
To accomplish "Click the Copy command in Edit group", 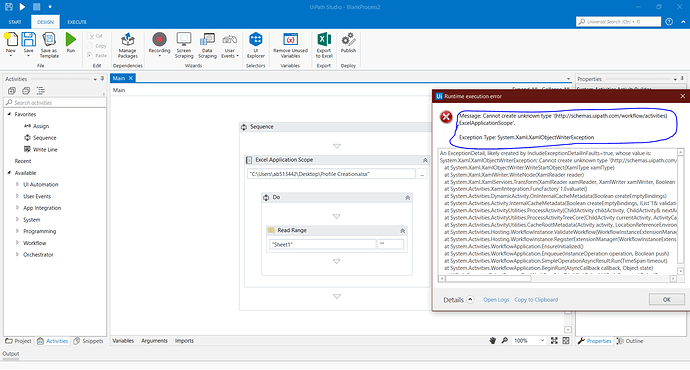I will (x=97, y=46).
